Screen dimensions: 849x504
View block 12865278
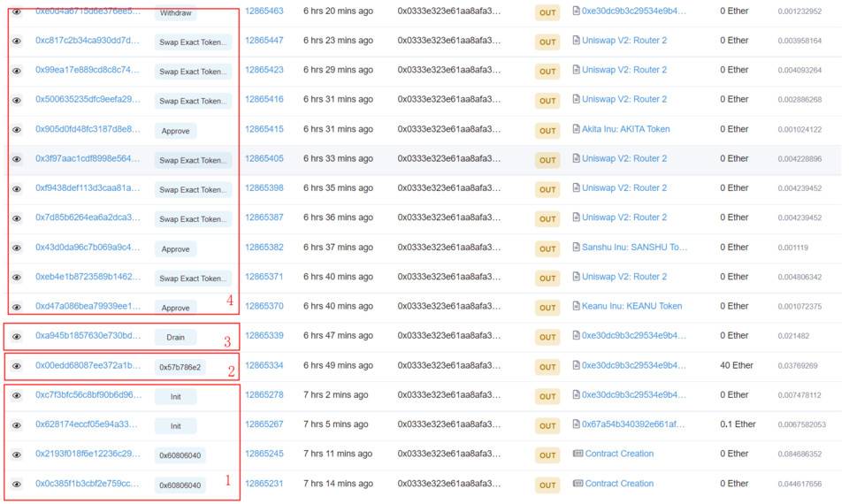pos(264,394)
